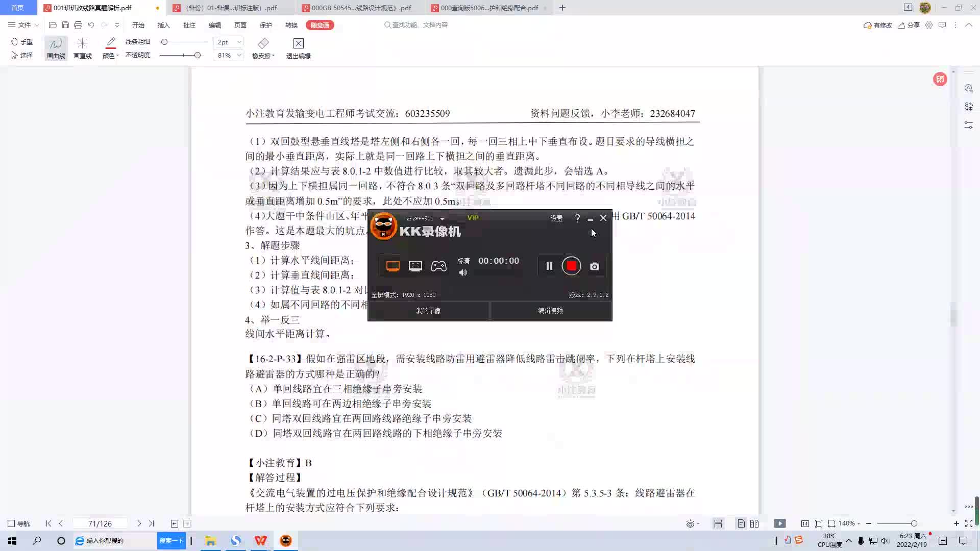980x551 pixels.
Task: Select the 画曲线 curve drawing tool
Action: [56, 48]
